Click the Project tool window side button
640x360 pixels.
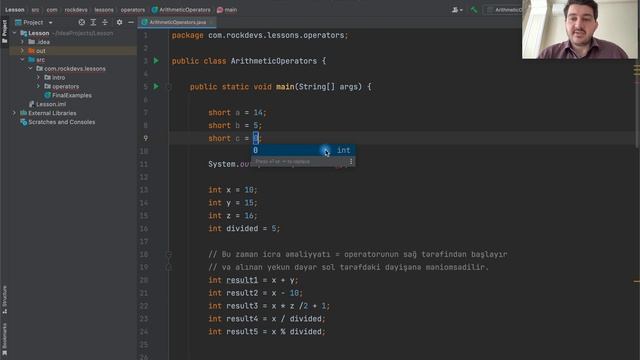4,32
